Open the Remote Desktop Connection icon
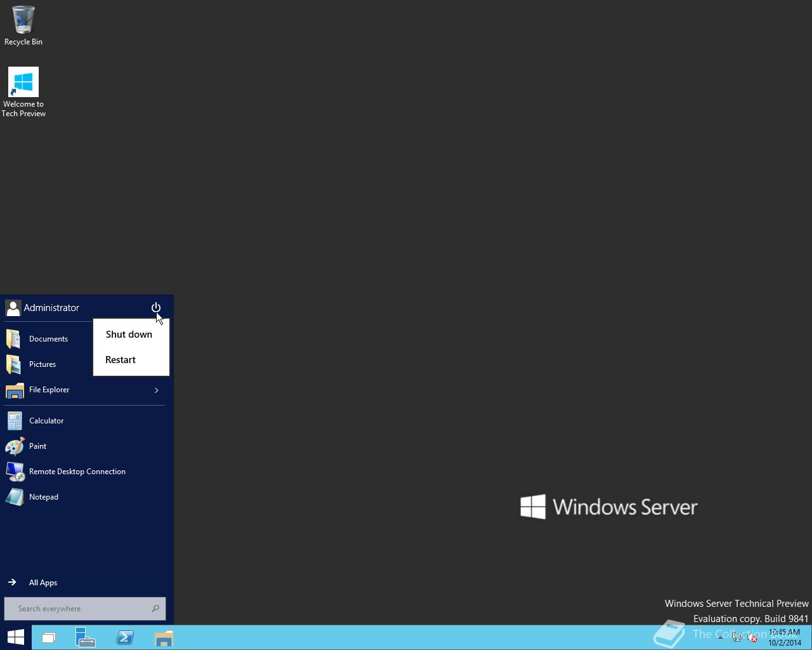 [15, 472]
